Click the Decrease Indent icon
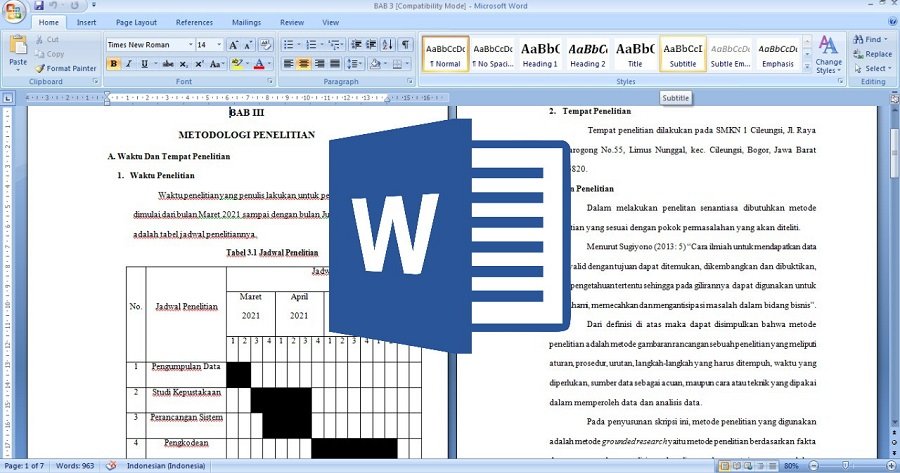The width and height of the screenshot is (900, 473). (356, 45)
